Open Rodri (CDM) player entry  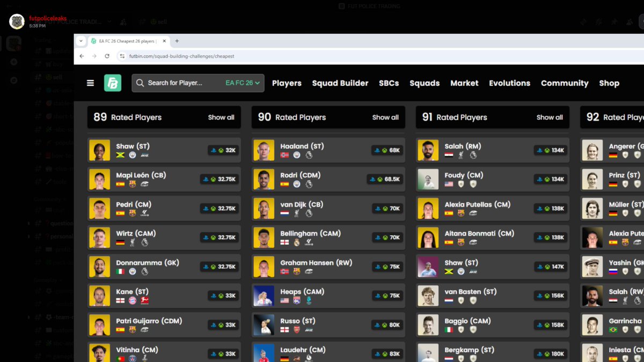click(328, 179)
